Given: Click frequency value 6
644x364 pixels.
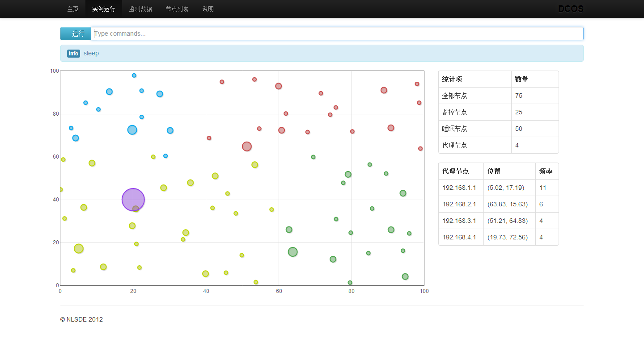Looking at the screenshot, I should click(x=541, y=204).
